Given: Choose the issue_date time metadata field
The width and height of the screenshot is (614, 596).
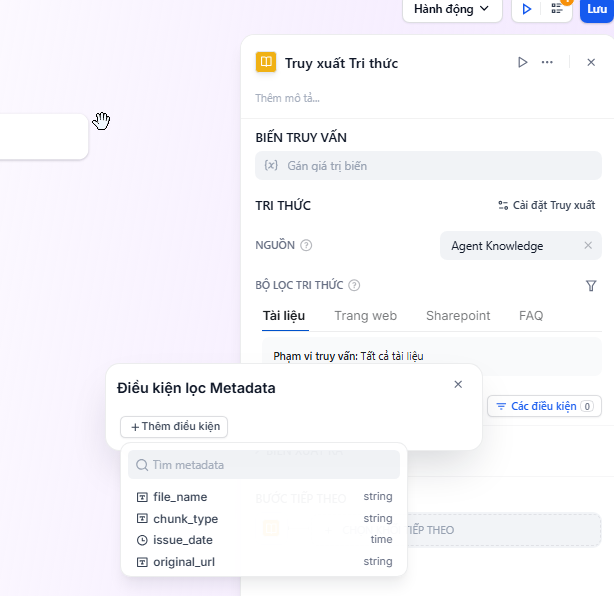Looking at the screenshot, I should 183,540.
